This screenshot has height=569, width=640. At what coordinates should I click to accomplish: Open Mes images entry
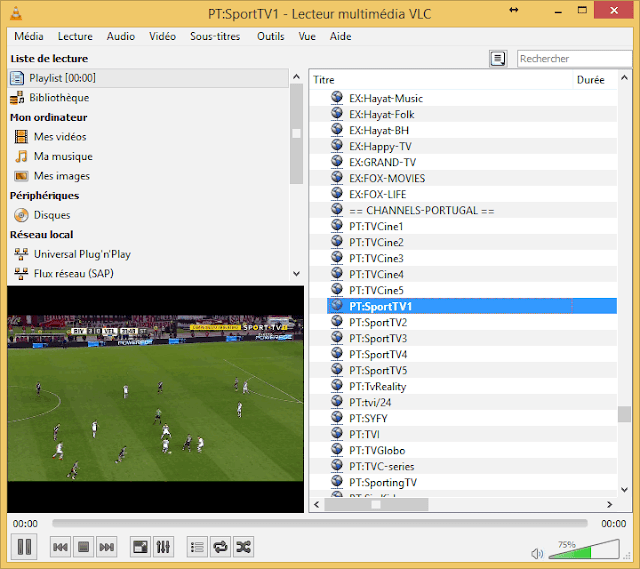(148, 176)
